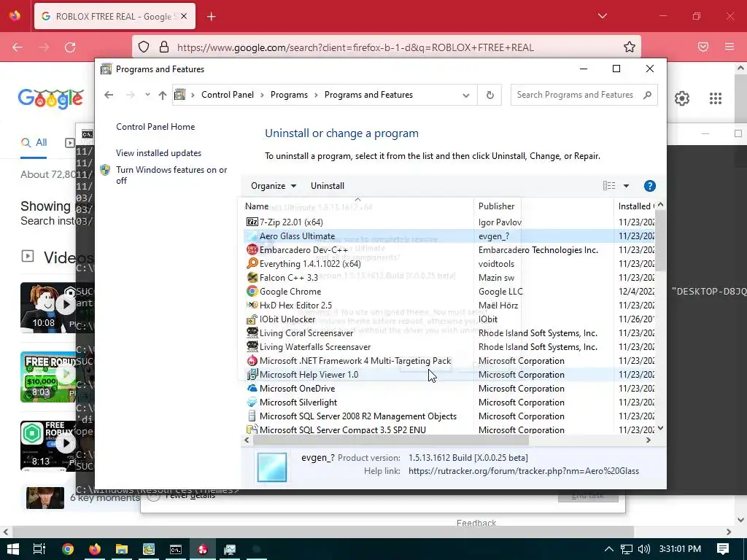Click the blue help question mark icon
Image resolution: width=747 pixels, height=560 pixels.
click(649, 186)
